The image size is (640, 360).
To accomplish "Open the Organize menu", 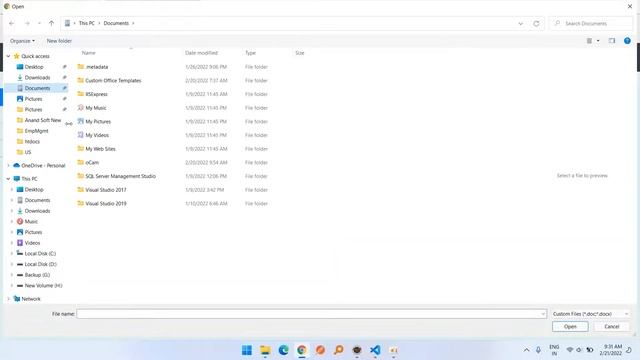I will click(22, 41).
